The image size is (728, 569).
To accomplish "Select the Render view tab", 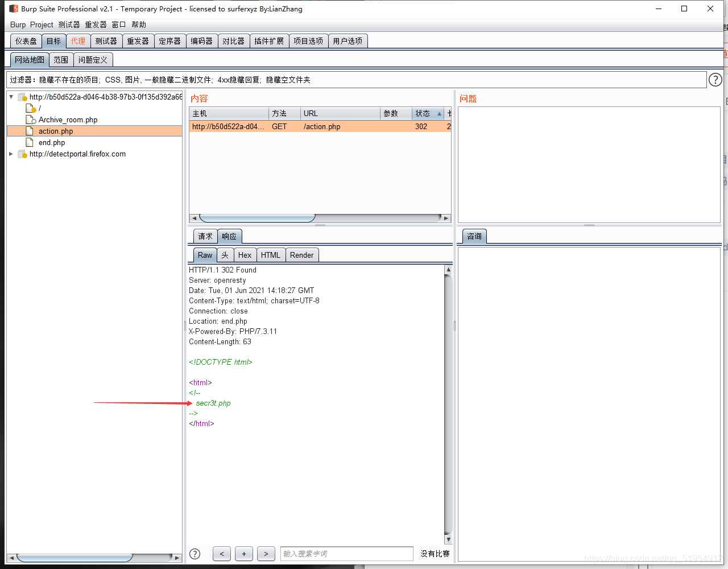I will click(301, 255).
